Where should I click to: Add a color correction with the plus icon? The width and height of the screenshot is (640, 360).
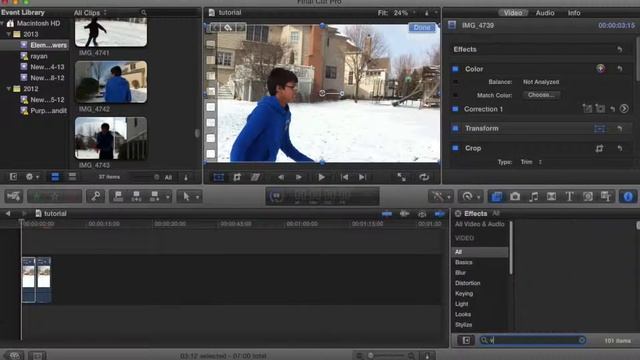point(600,69)
